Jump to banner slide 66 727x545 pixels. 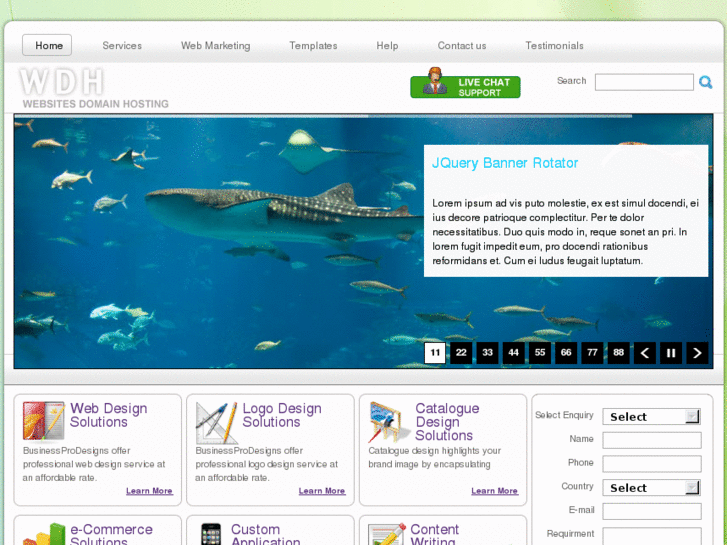tap(566, 353)
